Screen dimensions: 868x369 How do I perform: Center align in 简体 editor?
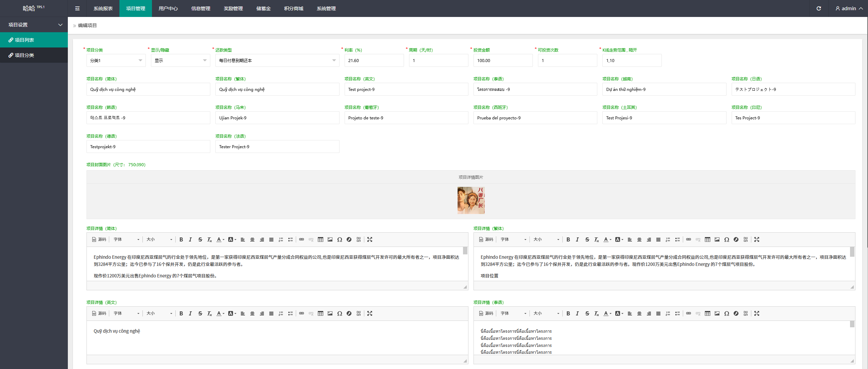pos(252,239)
